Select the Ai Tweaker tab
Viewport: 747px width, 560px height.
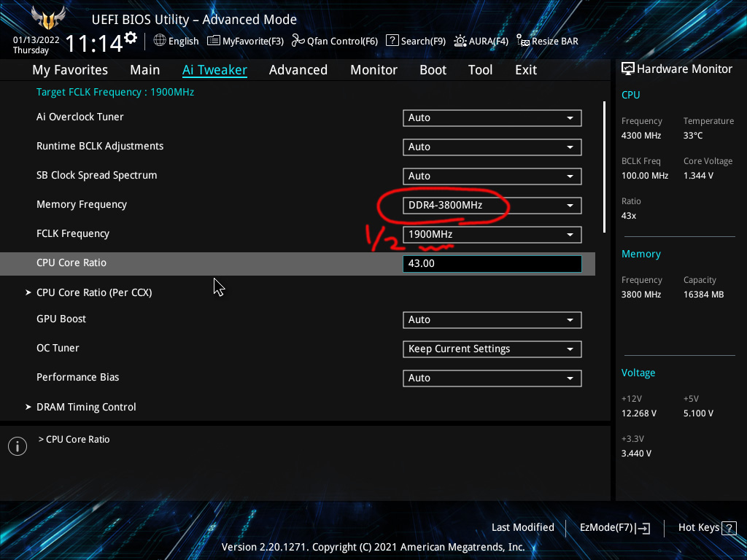point(214,70)
